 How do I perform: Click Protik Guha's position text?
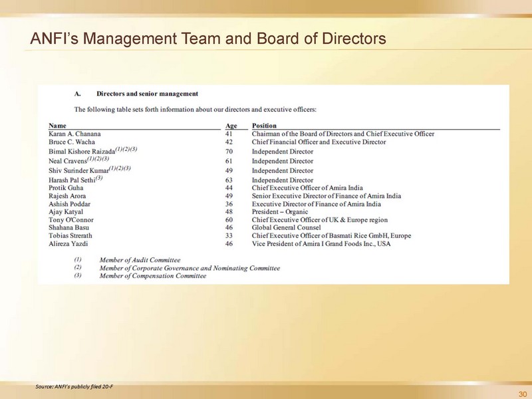(x=317, y=188)
